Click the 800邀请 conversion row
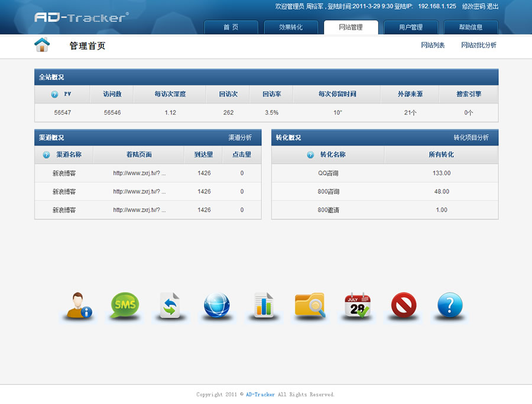 pos(385,210)
